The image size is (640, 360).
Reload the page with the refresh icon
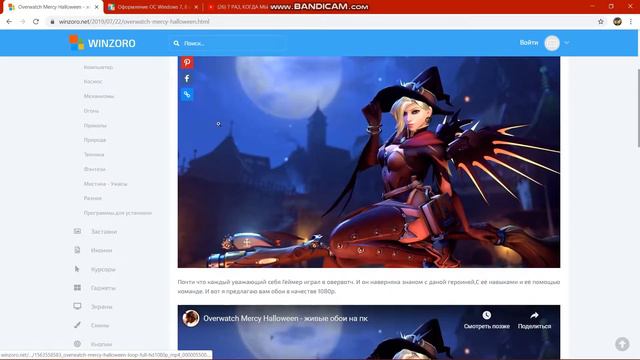coord(36,22)
